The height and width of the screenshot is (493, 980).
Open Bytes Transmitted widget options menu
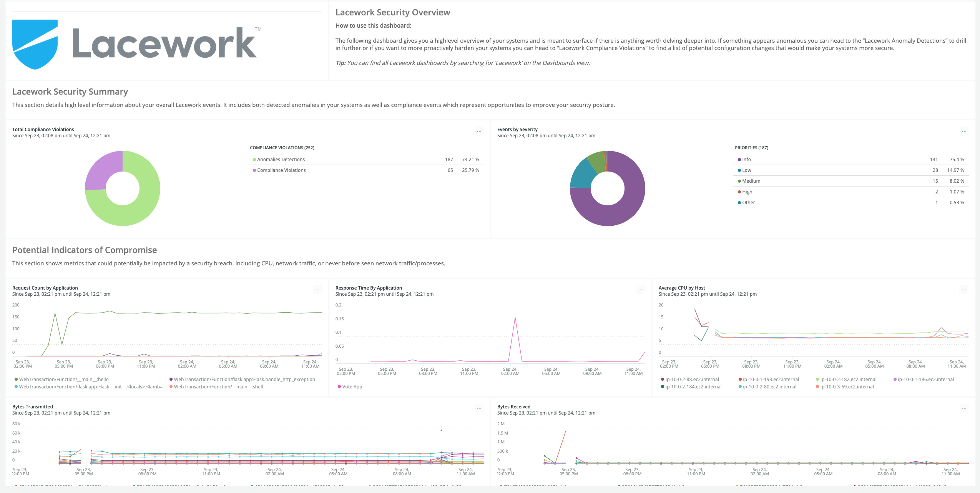(479, 409)
